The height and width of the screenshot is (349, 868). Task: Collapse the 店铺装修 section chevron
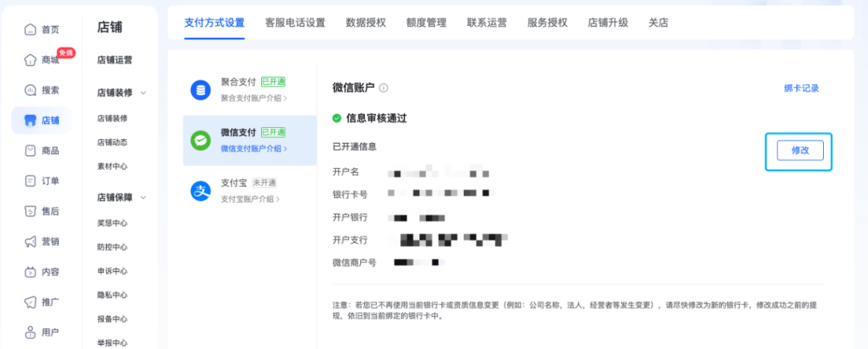click(x=143, y=93)
